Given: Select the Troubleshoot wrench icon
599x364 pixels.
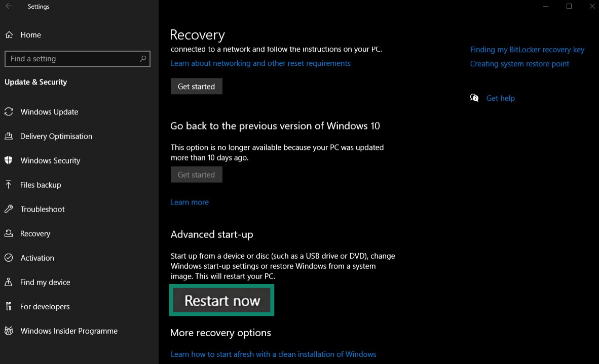Looking at the screenshot, I should pos(10,209).
